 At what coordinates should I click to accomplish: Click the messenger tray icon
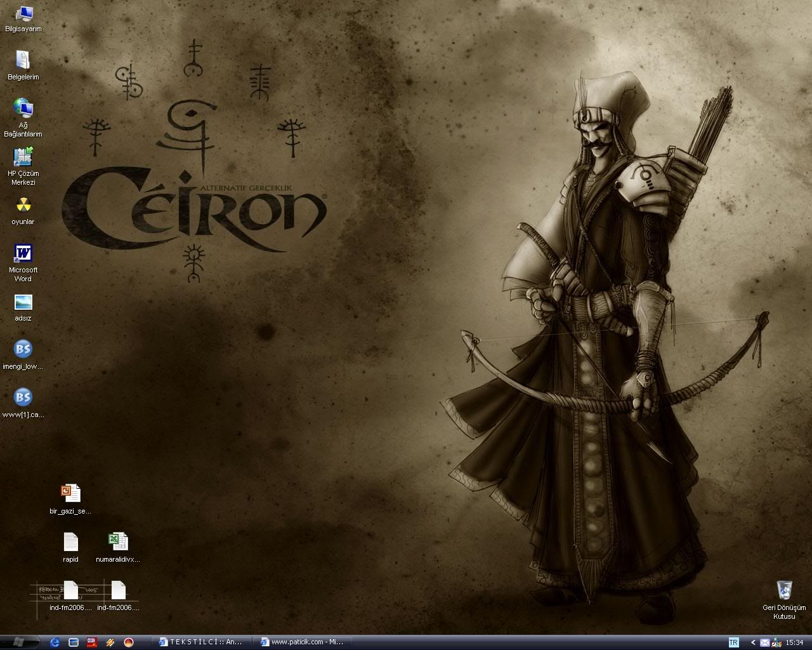coord(776,642)
